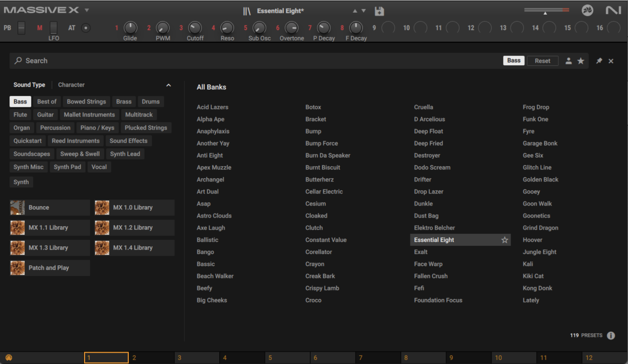Click the favorites star filter icon
The image size is (628, 364).
pos(581,61)
